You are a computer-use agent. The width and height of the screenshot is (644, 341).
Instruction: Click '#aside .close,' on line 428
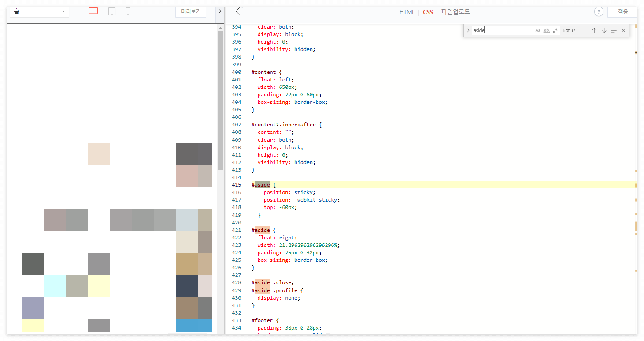click(x=273, y=282)
